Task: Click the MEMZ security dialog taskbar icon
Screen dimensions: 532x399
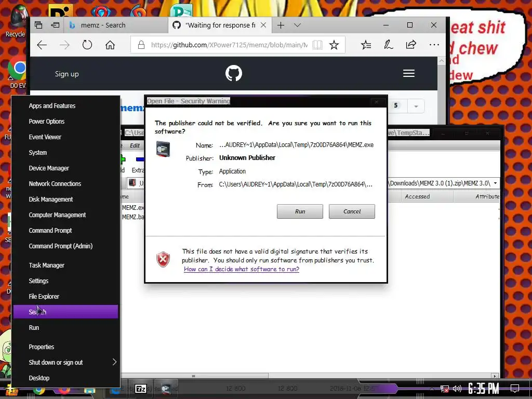Action: click(x=166, y=389)
